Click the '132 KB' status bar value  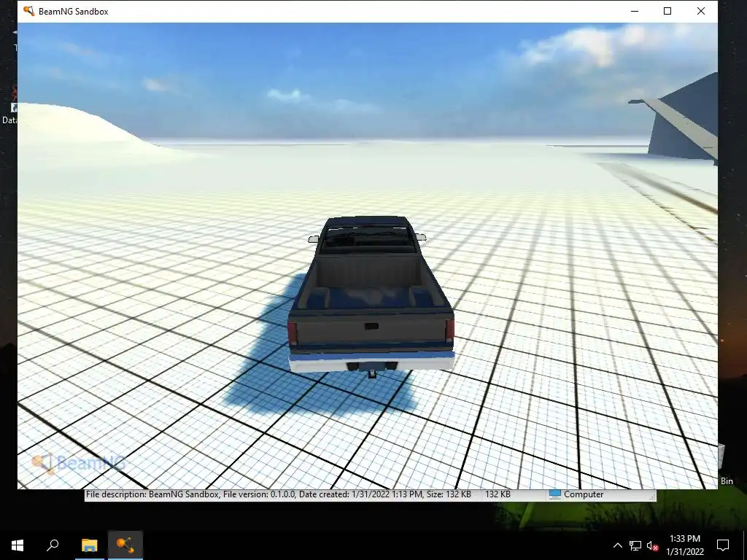coord(498,494)
